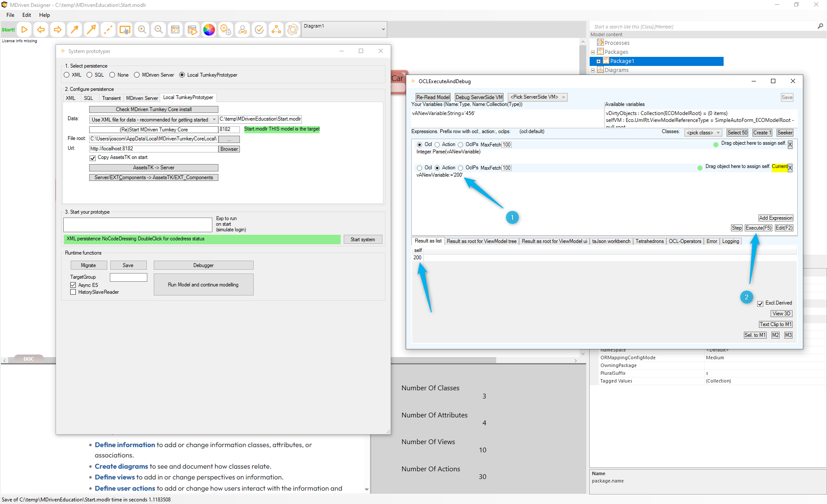Click the back arrow navigation icon
The image size is (827, 504).
[x=41, y=30]
